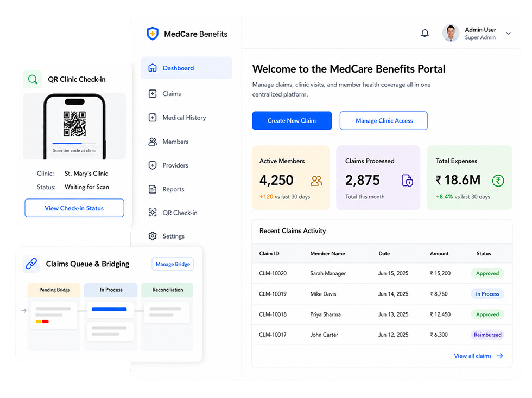This screenshot has width=532, height=398.
Task: Expand the Admin User account dropdown
Action: tap(508, 33)
